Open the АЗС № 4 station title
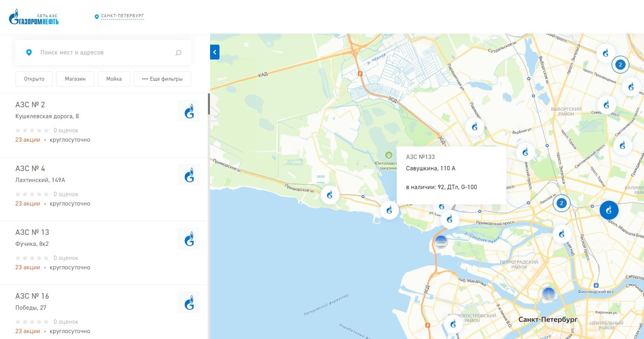The width and height of the screenshot is (644, 339). coord(30,168)
